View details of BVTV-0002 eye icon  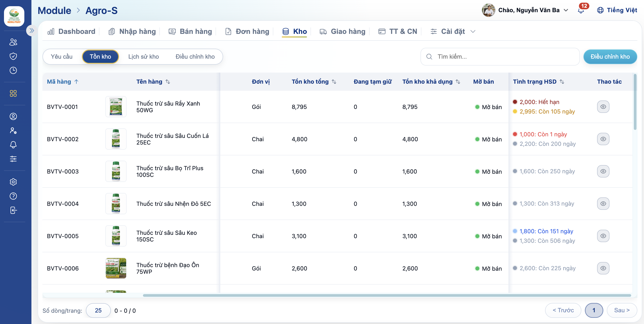[603, 139]
